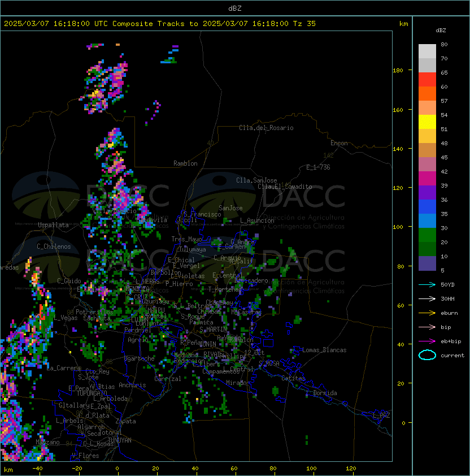Pick the light gray top swatch in legend
This screenshot has height=476, width=470.
427,51
